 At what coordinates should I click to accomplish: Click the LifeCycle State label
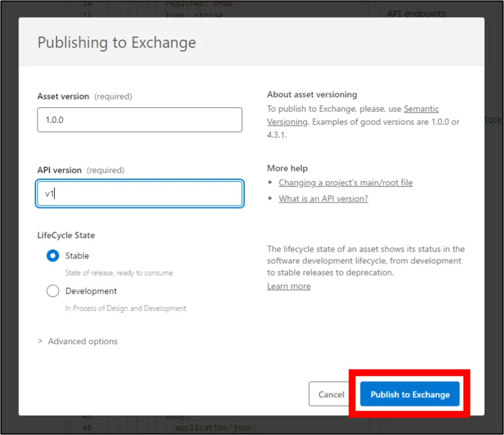66,235
